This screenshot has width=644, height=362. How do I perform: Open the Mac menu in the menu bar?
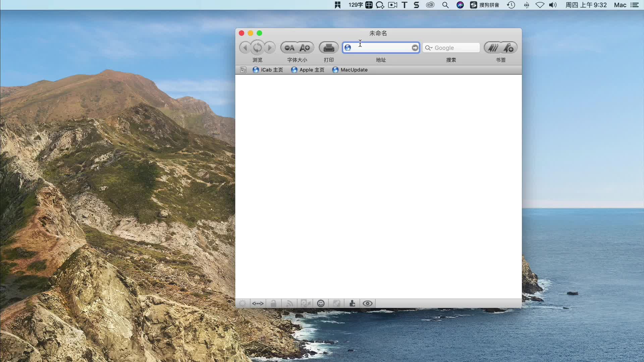620,5
